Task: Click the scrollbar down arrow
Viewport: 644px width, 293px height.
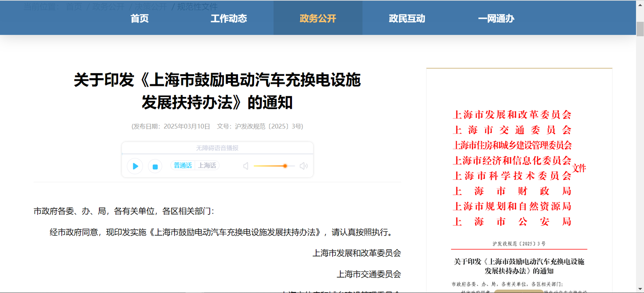Action: pos(640,289)
